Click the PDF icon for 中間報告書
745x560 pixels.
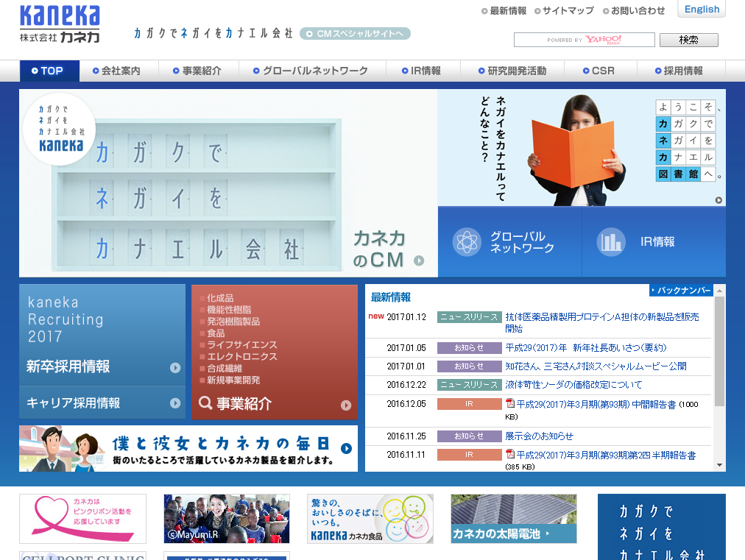click(x=510, y=403)
